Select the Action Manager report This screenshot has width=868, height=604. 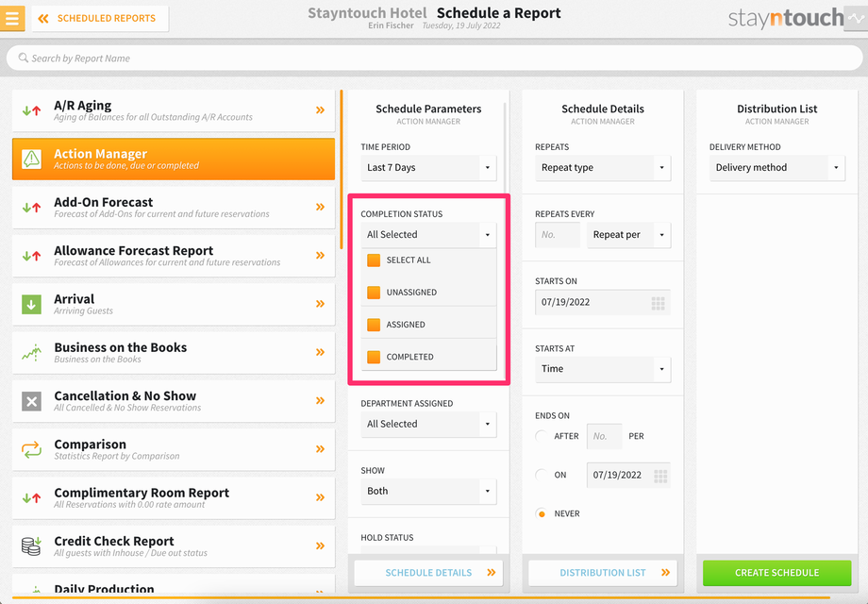point(174,159)
